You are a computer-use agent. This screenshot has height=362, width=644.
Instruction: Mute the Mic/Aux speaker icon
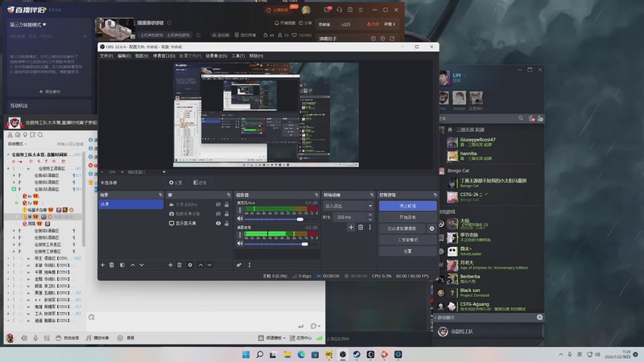coord(240,219)
